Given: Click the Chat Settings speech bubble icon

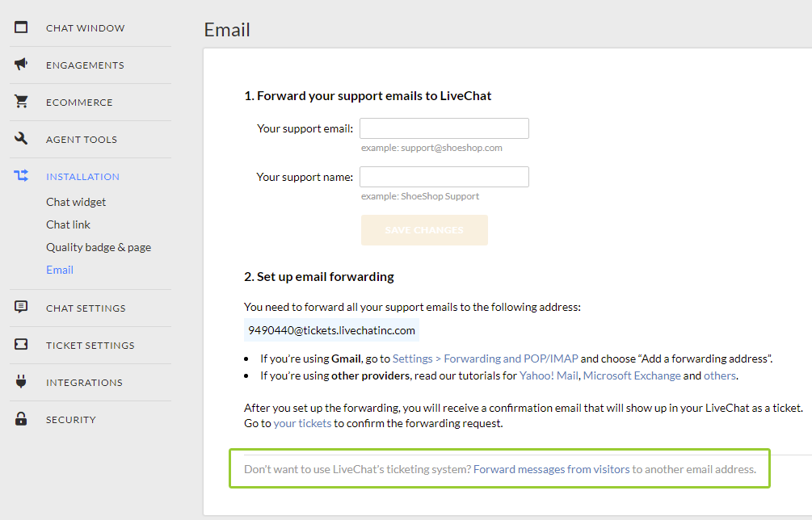Looking at the screenshot, I should coord(21,308).
